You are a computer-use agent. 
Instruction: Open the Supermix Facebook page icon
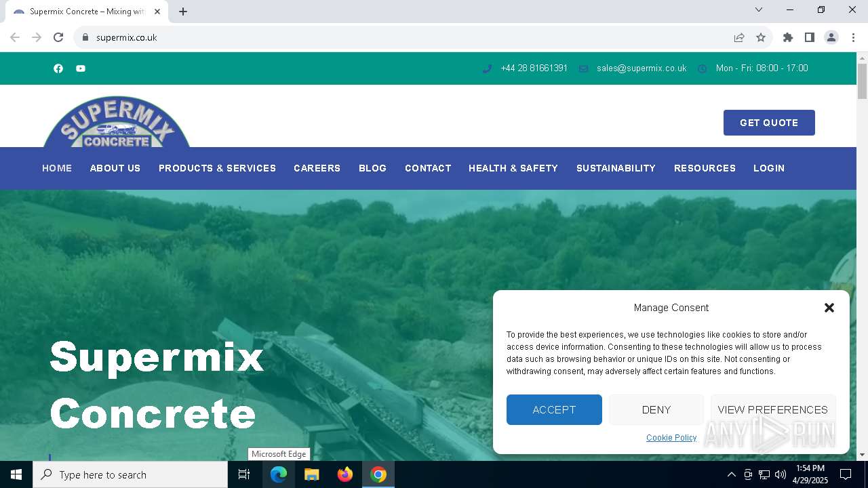(58, 68)
